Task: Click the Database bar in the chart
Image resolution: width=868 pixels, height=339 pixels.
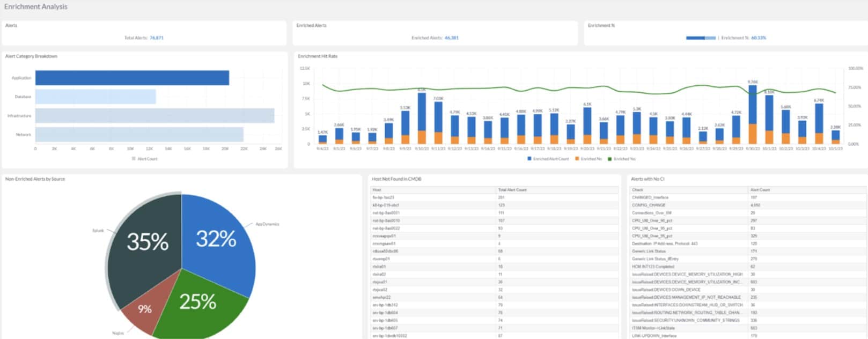Action: 95,97
